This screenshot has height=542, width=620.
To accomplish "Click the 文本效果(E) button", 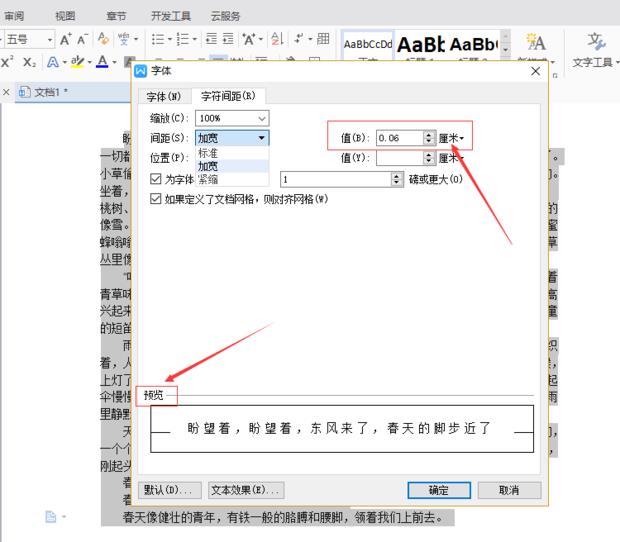I will [246, 490].
